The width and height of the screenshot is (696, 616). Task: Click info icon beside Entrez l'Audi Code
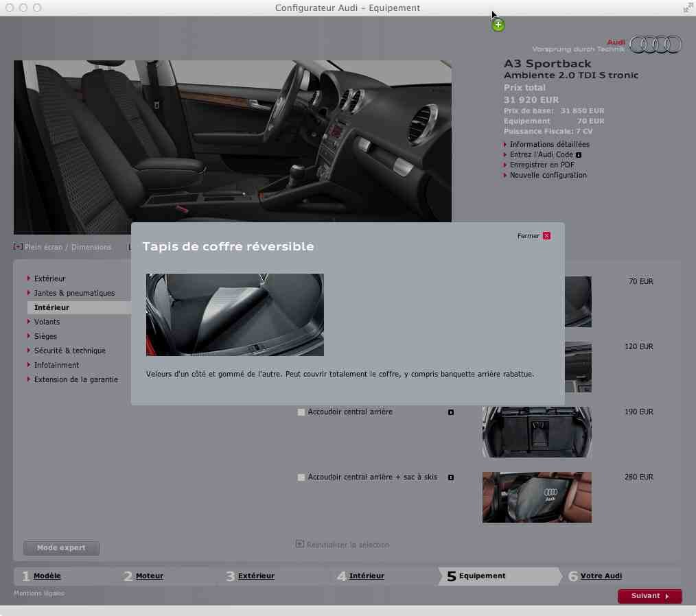click(579, 155)
